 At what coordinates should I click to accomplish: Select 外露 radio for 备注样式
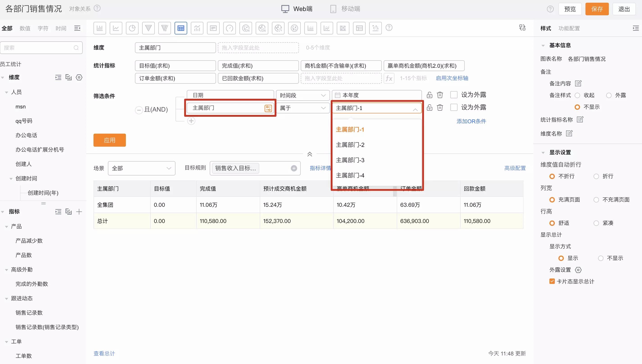609,95
